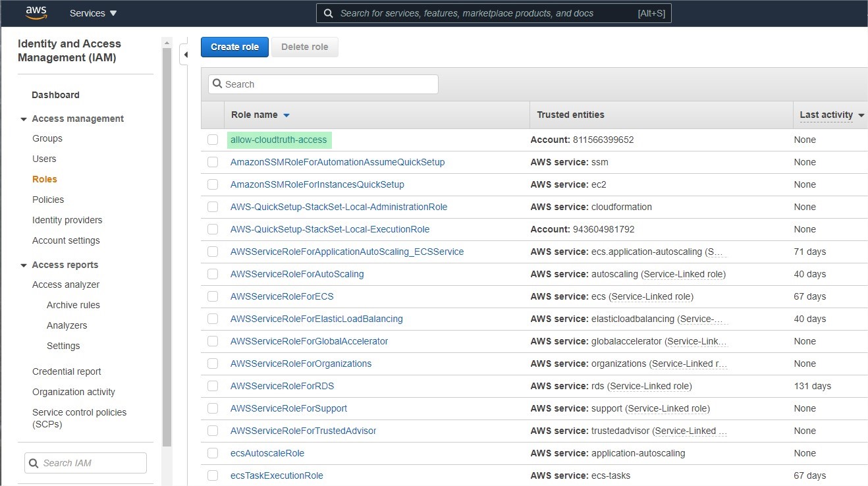The width and height of the screenshot is (868, 486).
Task: Select Roles in sidebar navigation
Action: (x=45, y=179)
